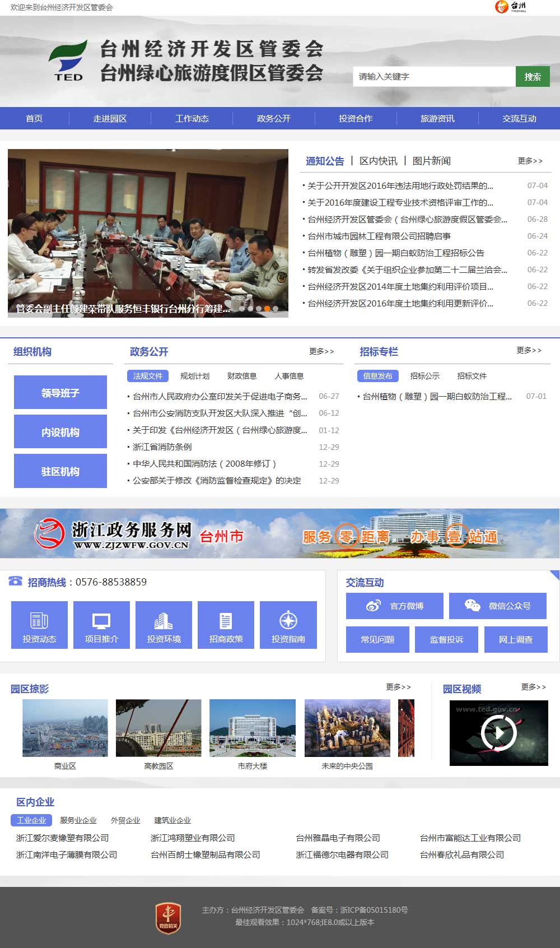Open 投资合作 in the navigation bar
The height and width of the screenshot is (948, 560).
click(356, 118)
